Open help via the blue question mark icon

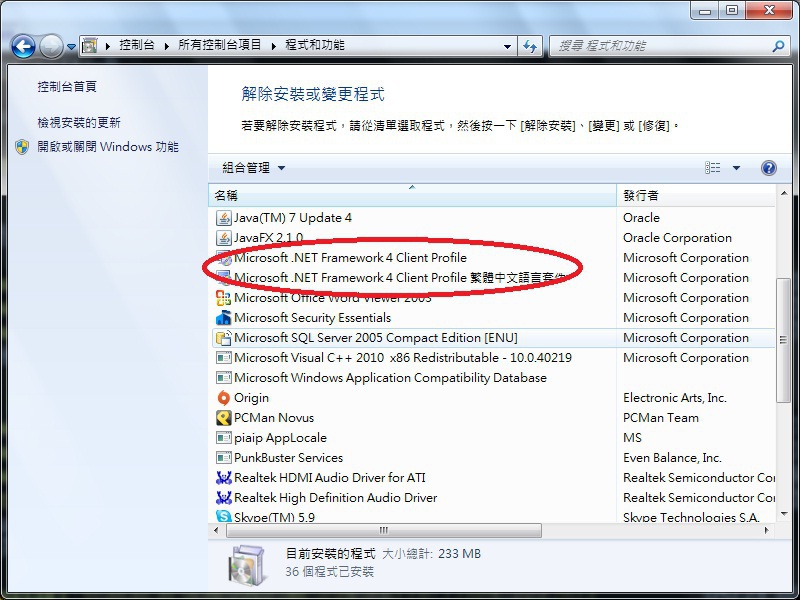(x=769, y=168)
